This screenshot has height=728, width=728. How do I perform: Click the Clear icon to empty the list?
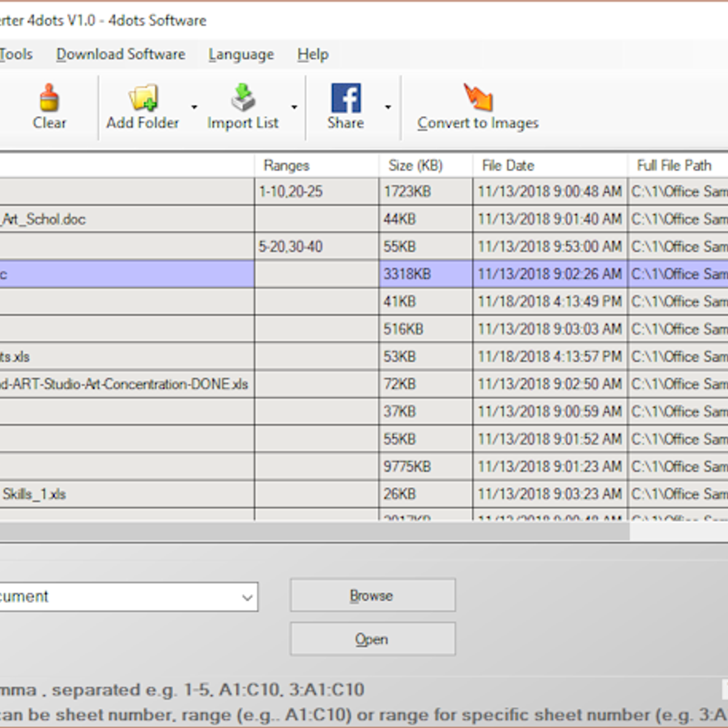pos(49,106)
